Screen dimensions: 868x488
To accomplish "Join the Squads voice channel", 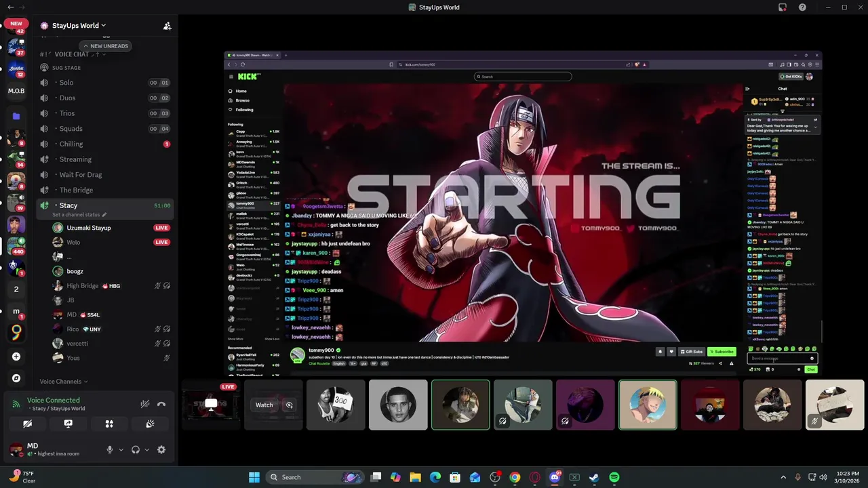I will 105,129.
